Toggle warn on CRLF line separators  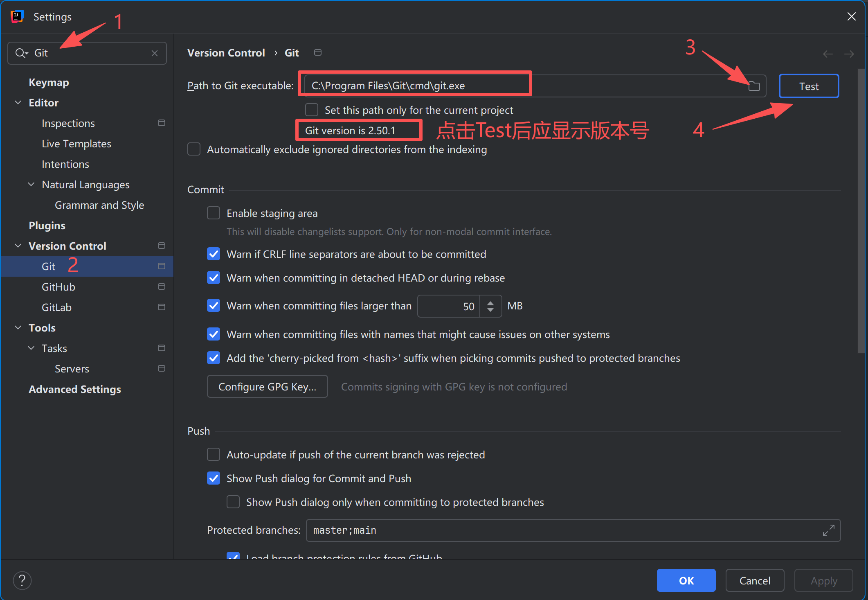pyautogui.click(x=214, y=254)
